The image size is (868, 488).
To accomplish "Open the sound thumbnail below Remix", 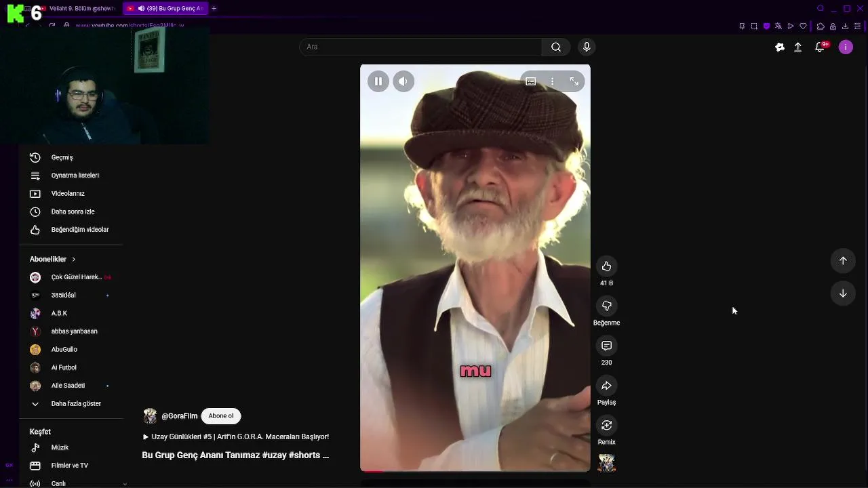I will pos(606,463).
